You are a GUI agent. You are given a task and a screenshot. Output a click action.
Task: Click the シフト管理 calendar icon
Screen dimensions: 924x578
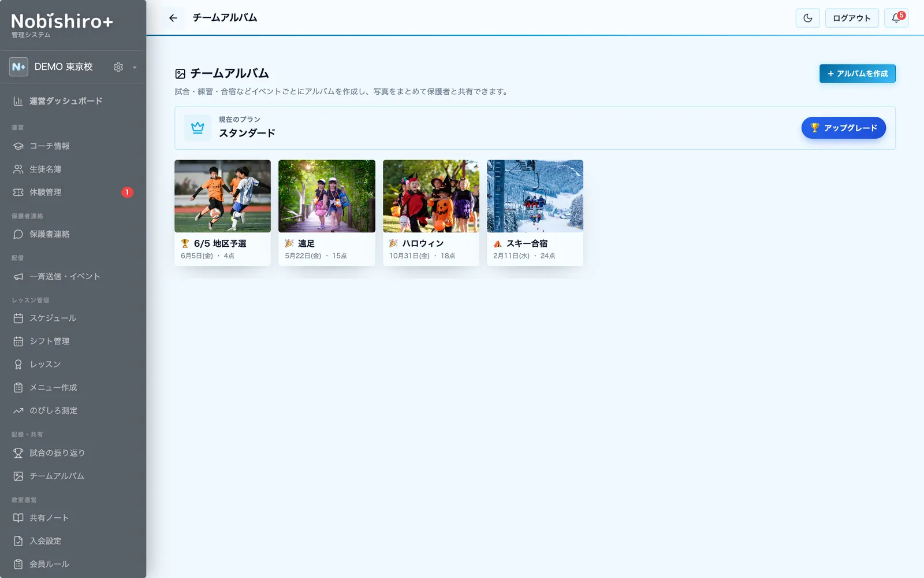[18, 341]
